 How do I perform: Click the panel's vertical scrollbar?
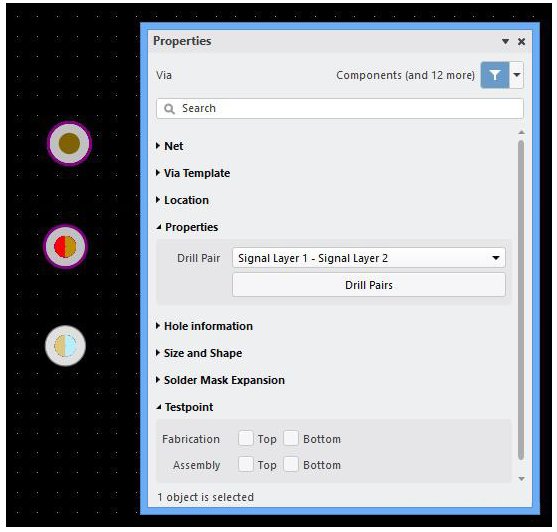(x=521, y=300)
